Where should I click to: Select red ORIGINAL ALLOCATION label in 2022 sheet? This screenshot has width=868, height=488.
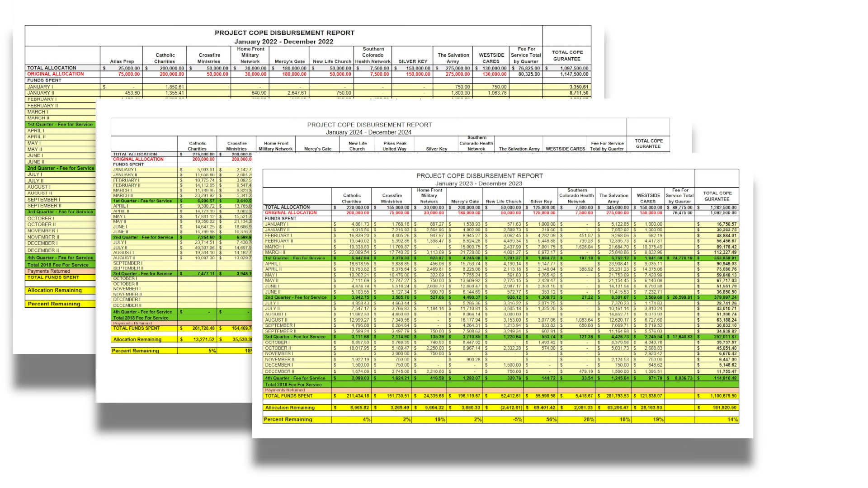coord(55,74)
